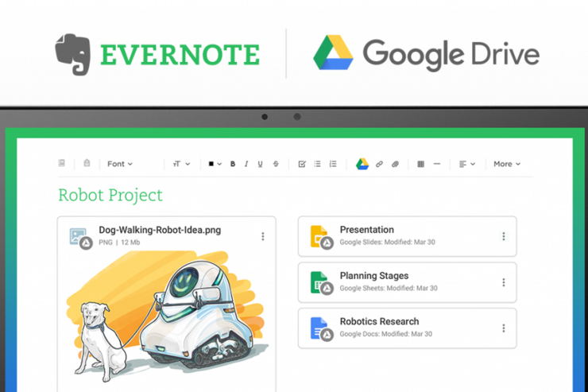Open the Planning Stages Google Sheets file

(x=408, y=282)
